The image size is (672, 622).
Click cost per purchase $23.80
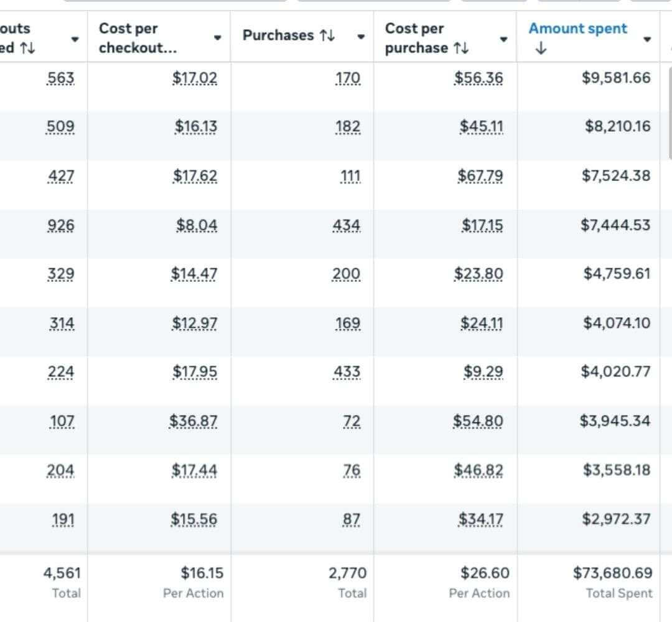(478, 274)
